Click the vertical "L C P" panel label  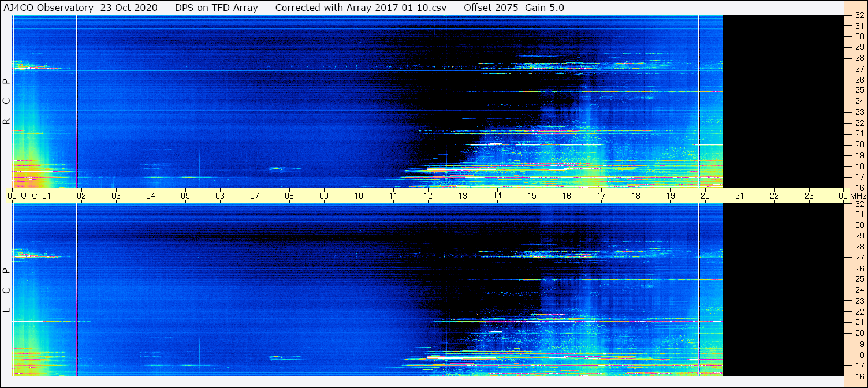7,290
